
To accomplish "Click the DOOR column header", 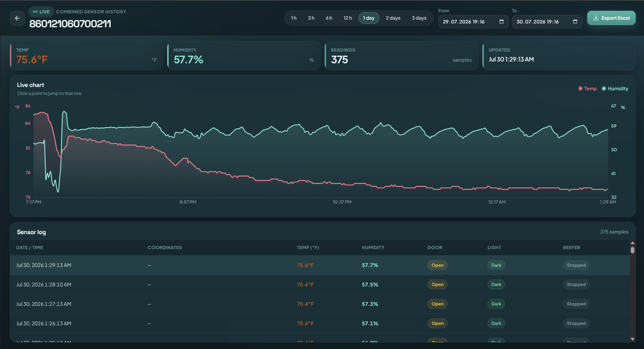I will click(435, 247).
